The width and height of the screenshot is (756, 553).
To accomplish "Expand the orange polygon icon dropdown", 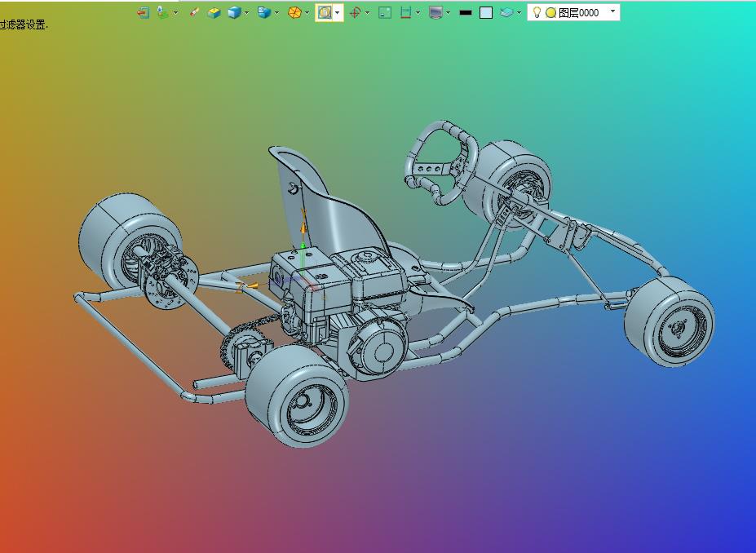I will (307, 13).
